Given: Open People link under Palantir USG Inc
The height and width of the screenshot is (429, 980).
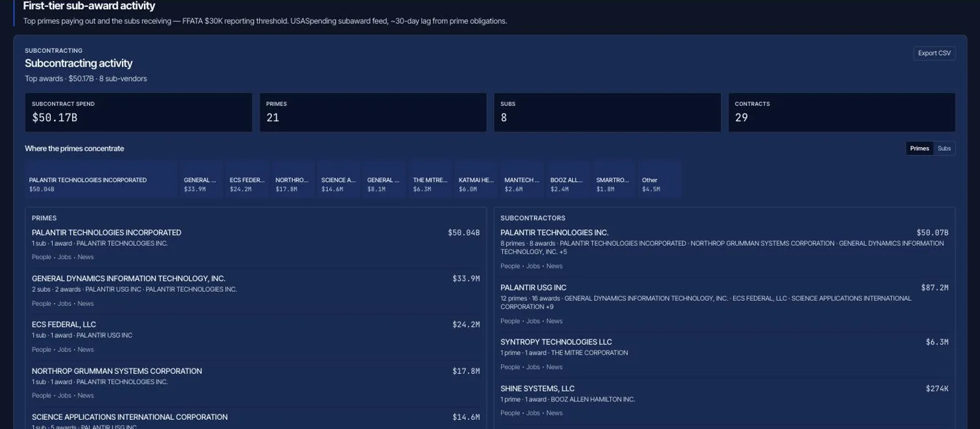Looking at the screenshot, I should click(x=510, y=322).
